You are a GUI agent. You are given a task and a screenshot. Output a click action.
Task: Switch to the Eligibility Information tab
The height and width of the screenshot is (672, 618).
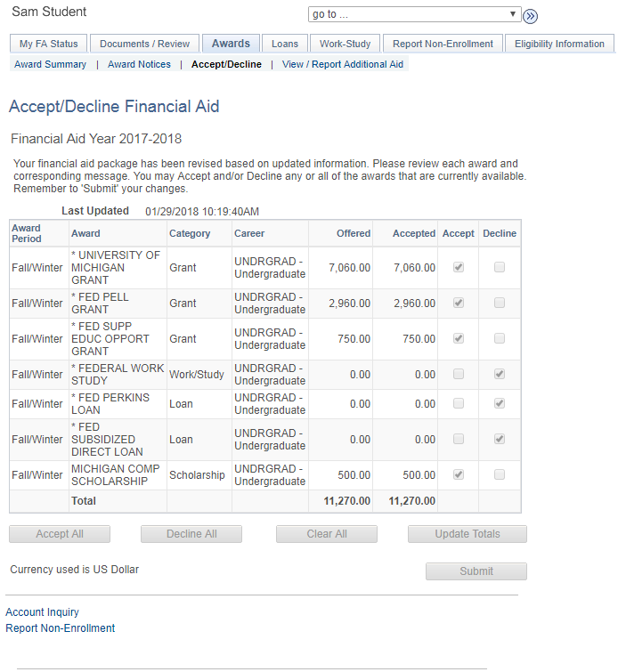pyautogui.click(x=559, y=44)
